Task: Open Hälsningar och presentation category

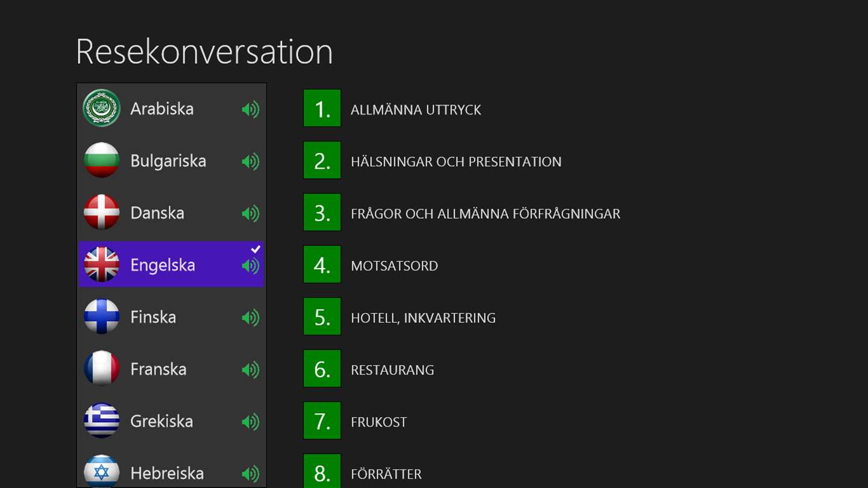Action: tap(456, 161)
